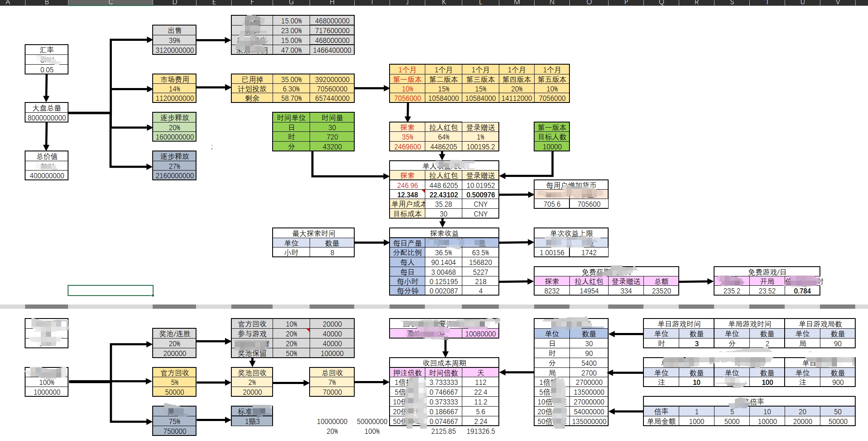The image size is (868, 441).
Task: Click the 100195.2 value cell
Action: click(x=481, y=147)
